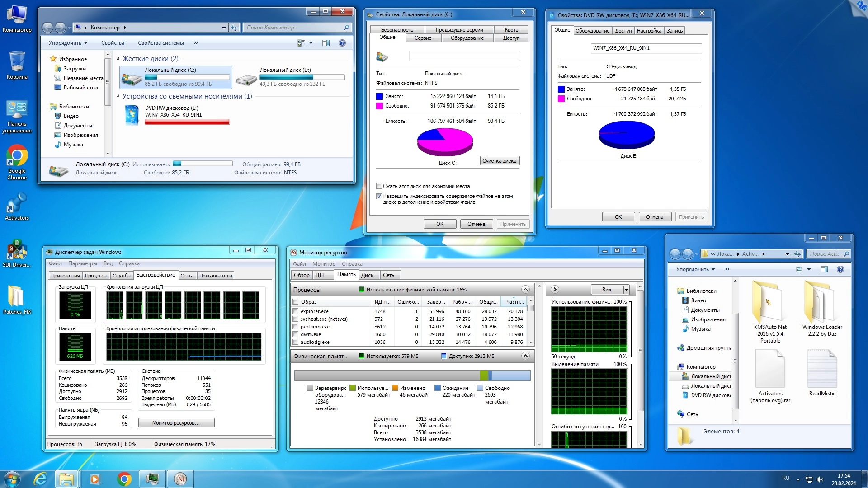868x488 pixels.
Task: Click the Монитор ресурсов button
Action: pyautogui.click(x=176, y=423)
